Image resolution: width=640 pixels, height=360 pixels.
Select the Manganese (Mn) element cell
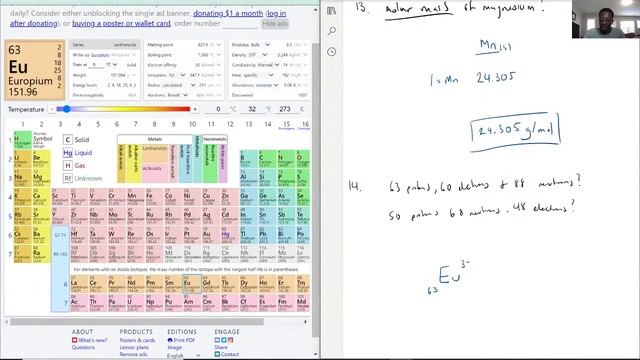point(135,197)
